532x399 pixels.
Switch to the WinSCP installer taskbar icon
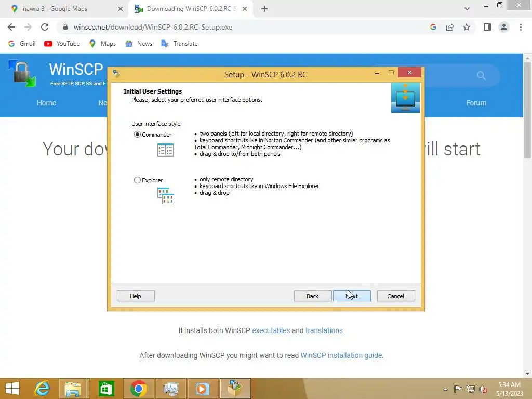tap(235, 389)
